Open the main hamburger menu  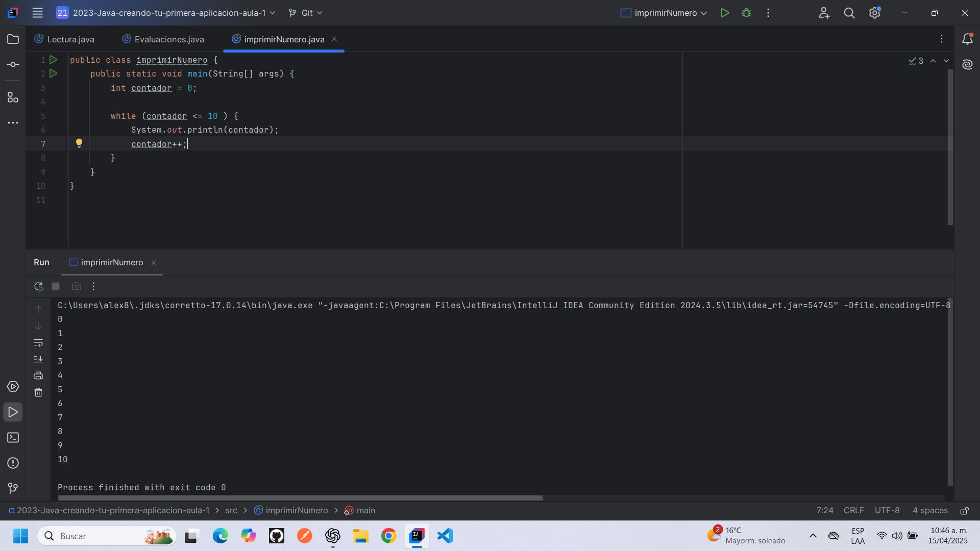tap(37, 13)
